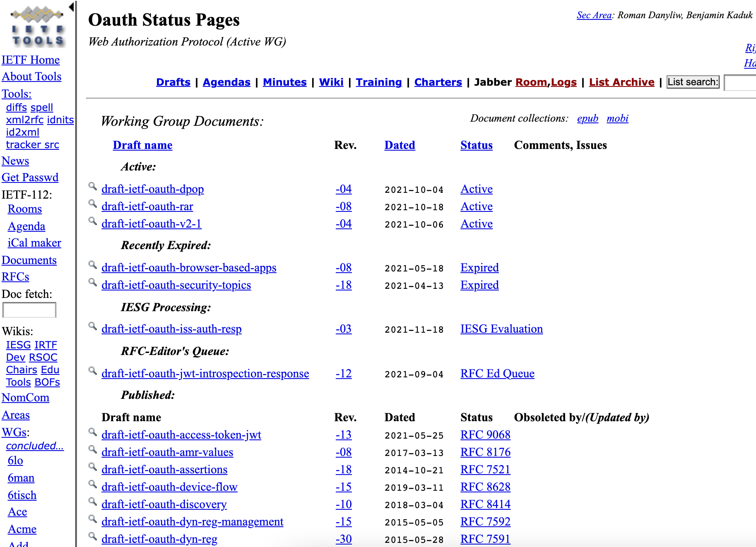Open About Tools sidebar link
The height and width of the screenshot is (547, 756).
[31, 77]
